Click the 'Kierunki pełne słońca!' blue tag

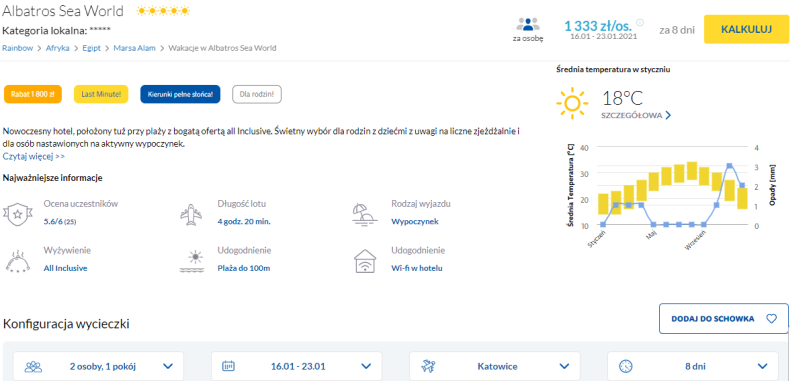pos(180,94)
